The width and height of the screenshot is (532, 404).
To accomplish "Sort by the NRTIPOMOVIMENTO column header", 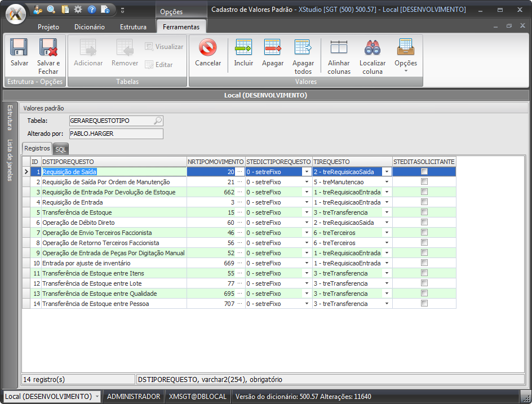I will click(x=216, y=162).
